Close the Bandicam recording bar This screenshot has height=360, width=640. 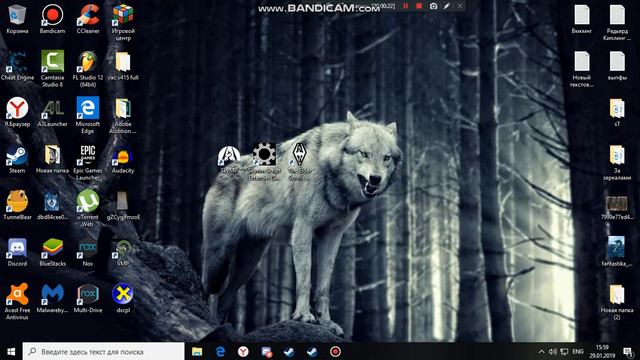(x=460, y=6)
